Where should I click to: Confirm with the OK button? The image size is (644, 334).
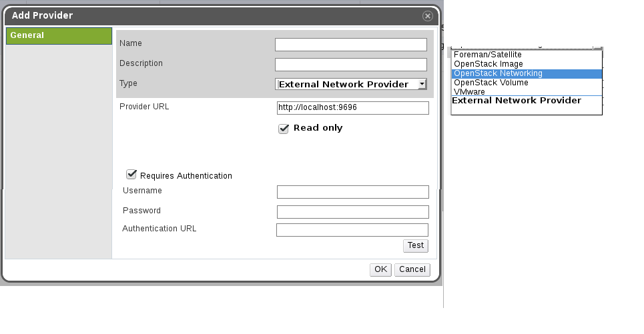380,269
